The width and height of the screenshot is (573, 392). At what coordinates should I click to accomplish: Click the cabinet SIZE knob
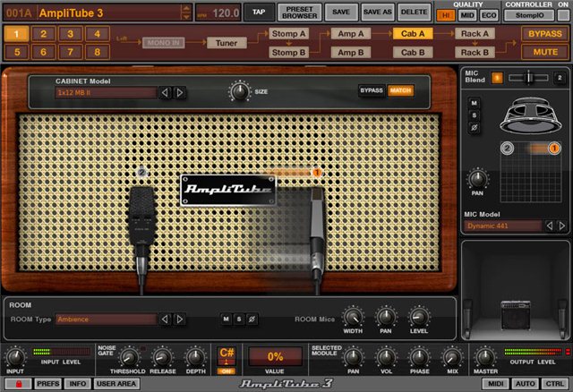[239, 91]
